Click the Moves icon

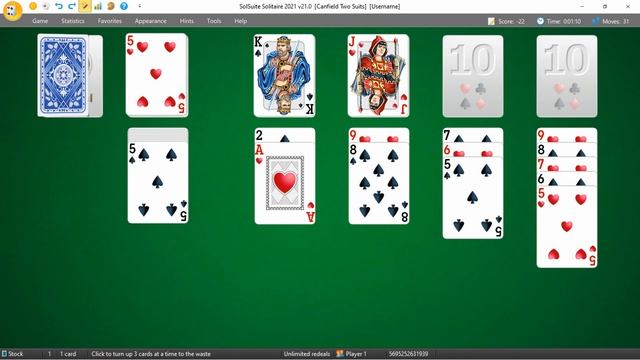tap(596, 21)
